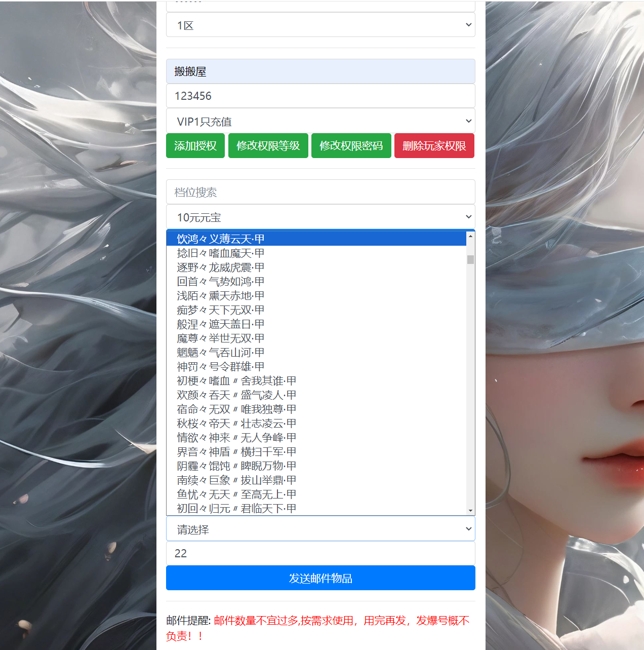
Task: Click the 123456 password input field
Action: point(320,96)
